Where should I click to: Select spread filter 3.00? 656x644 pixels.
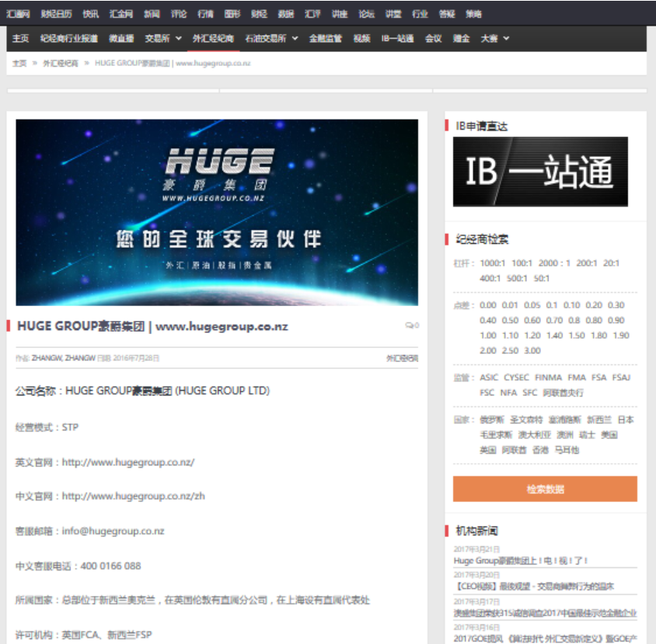click(532, 350)
